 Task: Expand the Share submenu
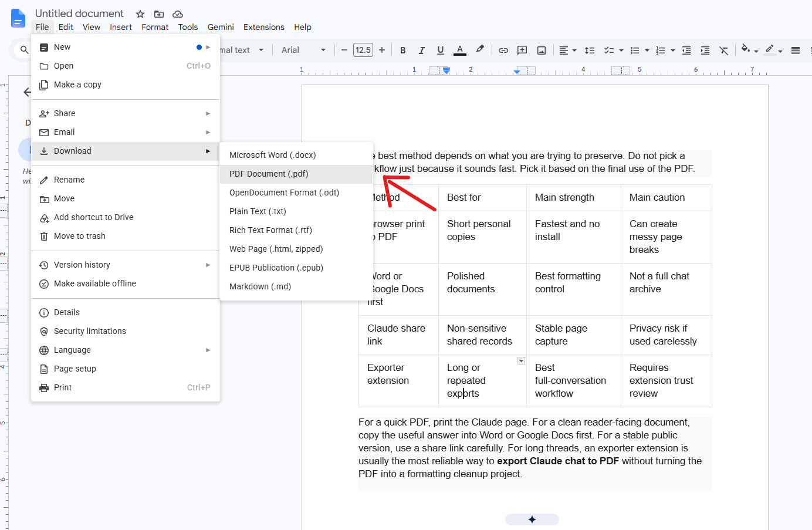(126, 113)
